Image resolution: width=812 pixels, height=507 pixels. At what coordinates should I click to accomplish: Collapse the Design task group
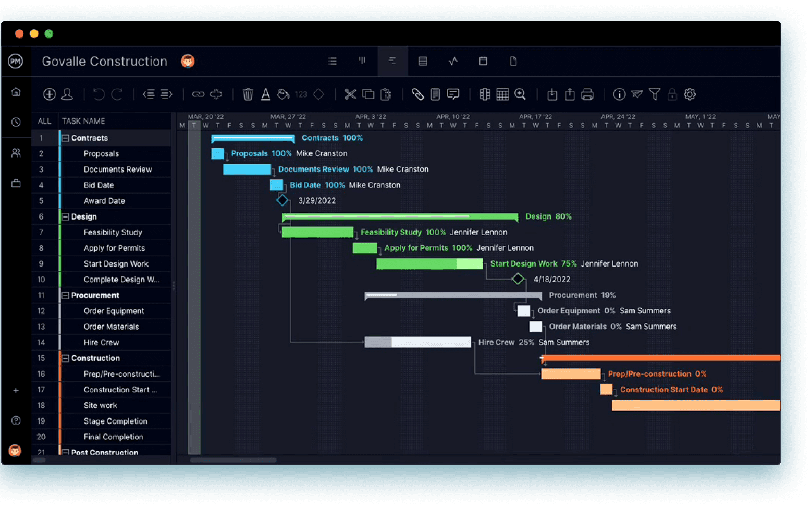pyautogui.click(x=66, y=216)
